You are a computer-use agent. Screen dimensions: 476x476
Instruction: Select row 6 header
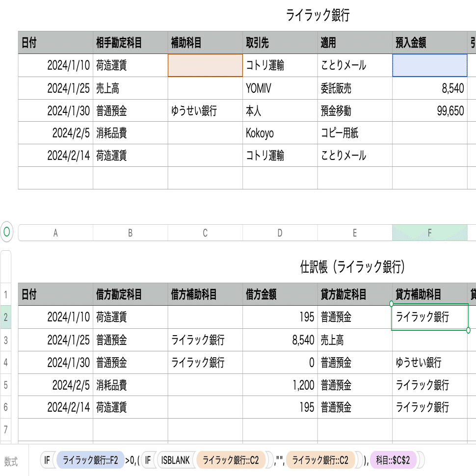click(6, 407)
